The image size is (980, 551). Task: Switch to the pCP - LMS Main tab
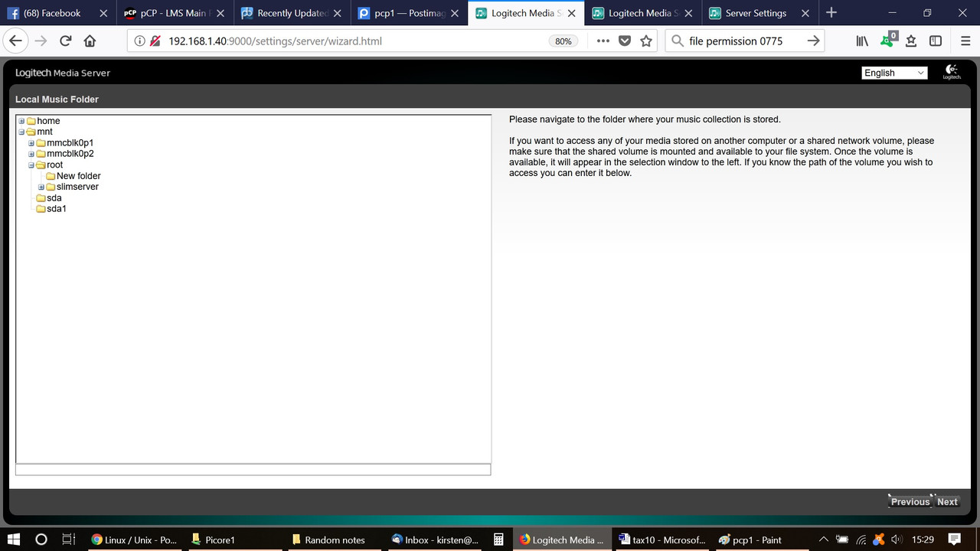174,13
